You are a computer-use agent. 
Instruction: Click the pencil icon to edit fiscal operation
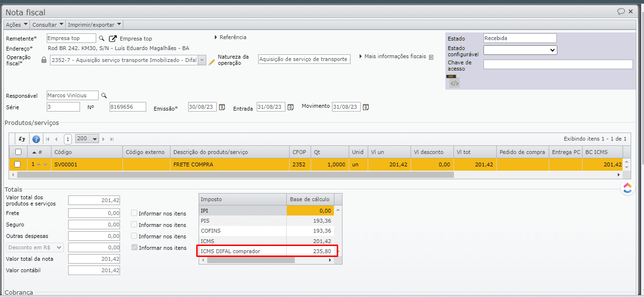pyautogui.click(x=212, y=61)
